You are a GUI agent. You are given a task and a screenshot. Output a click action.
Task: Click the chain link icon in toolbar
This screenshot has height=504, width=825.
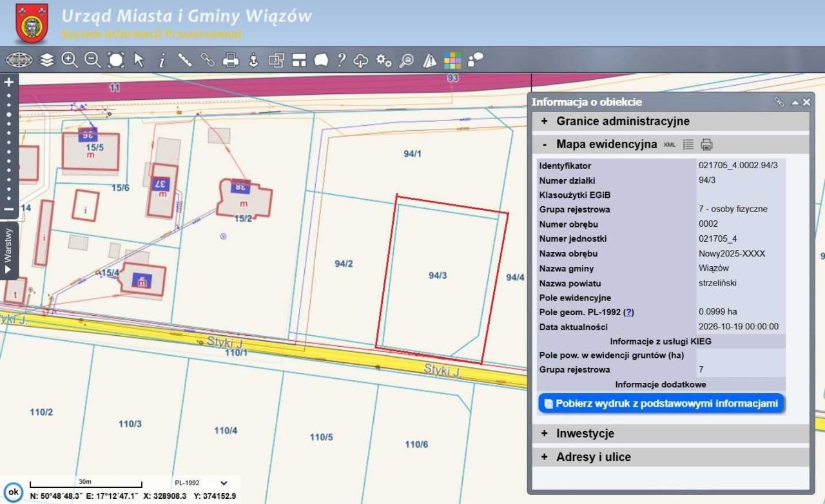point(208,60)
